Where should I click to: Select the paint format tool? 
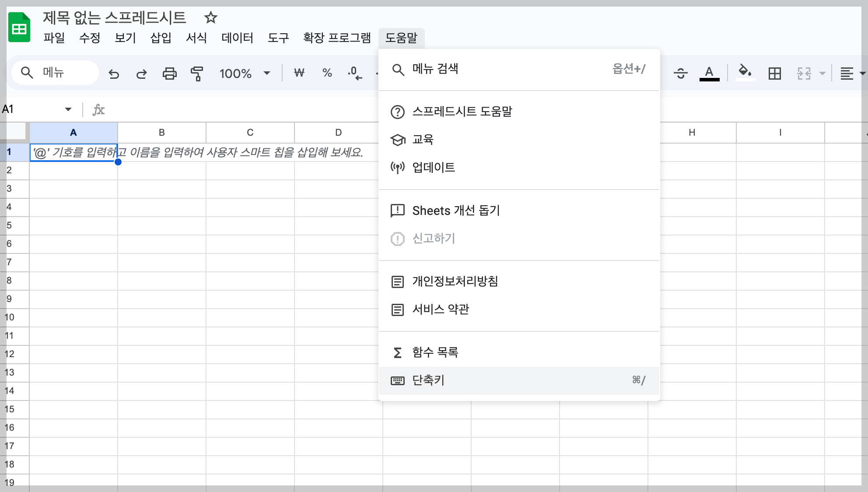[x=197, y=74]
